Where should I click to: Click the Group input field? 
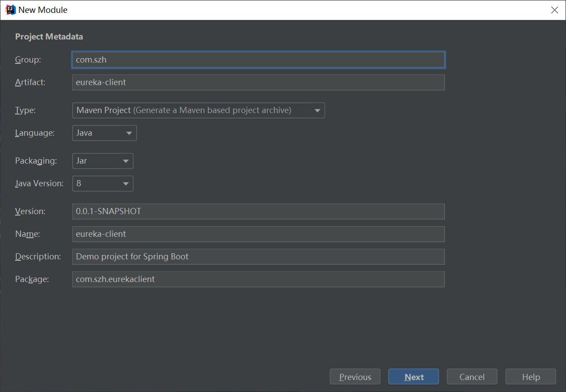pyautogui.click(x=258, y=60)
